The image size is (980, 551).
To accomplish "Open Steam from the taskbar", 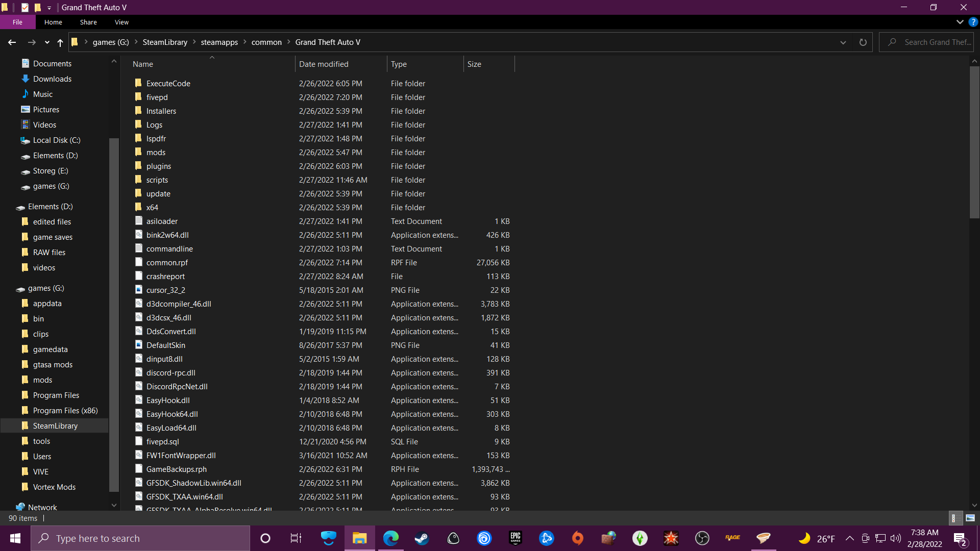I will [x=422, y=538].
